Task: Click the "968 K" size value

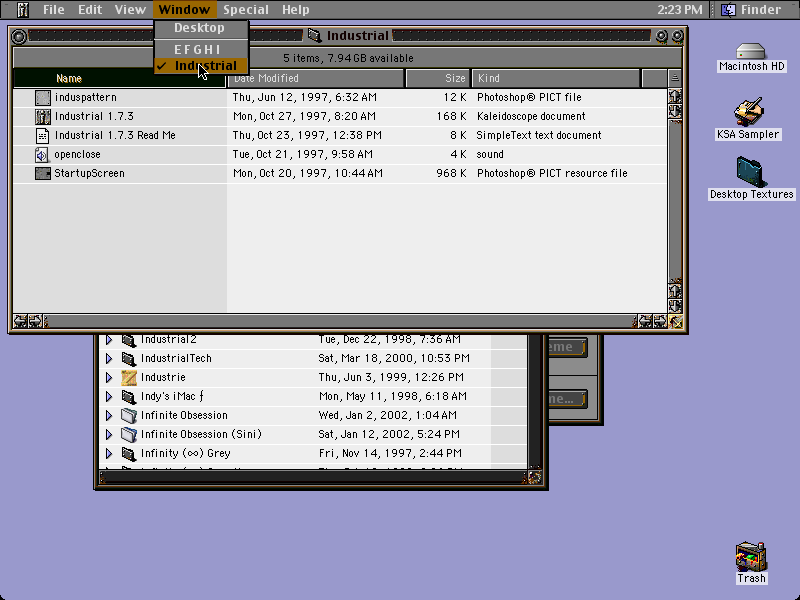Action: (x=451, y=173)
